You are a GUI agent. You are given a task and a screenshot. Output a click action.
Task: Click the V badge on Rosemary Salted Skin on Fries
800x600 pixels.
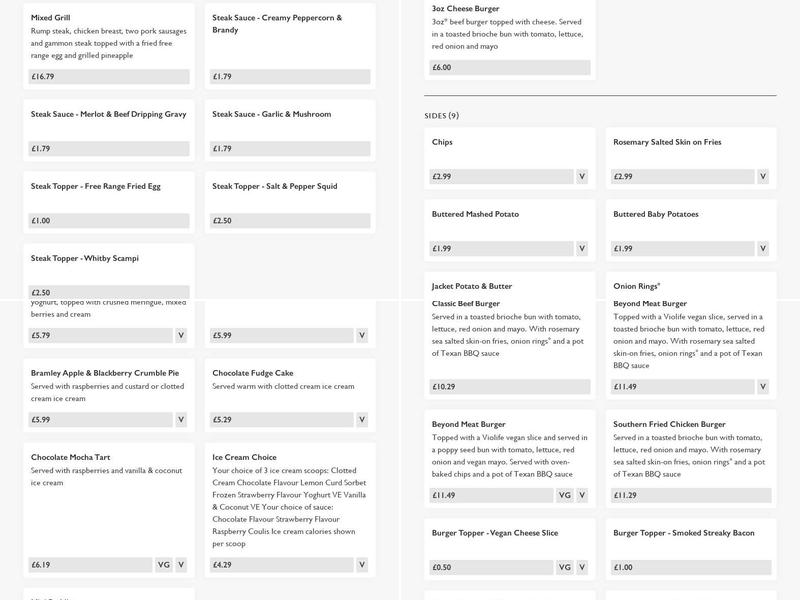(x=763, y=177)
